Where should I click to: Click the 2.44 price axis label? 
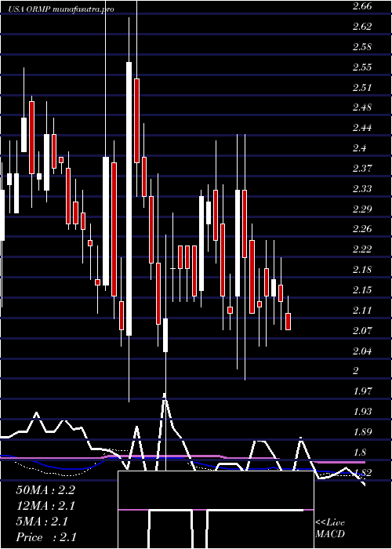coord(362,128)
